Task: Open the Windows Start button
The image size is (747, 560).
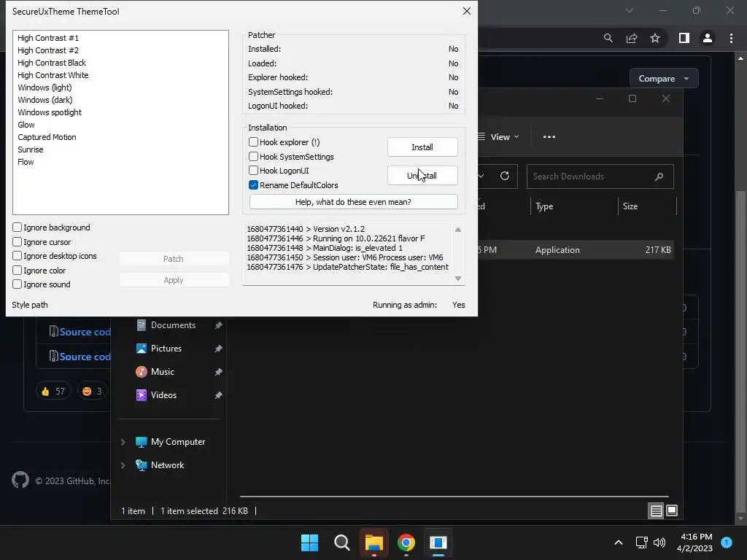Action: click(309, 542)
